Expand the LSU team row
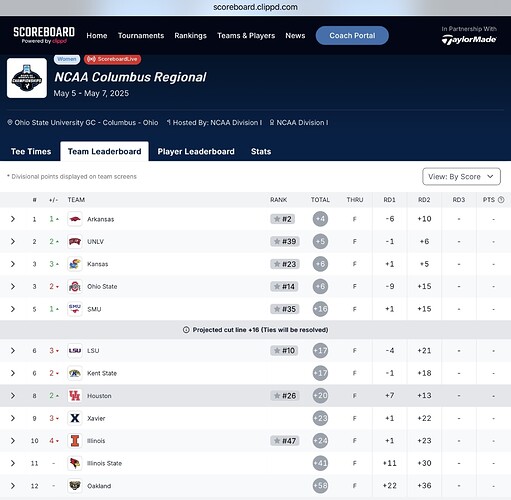 coord(13,350)
